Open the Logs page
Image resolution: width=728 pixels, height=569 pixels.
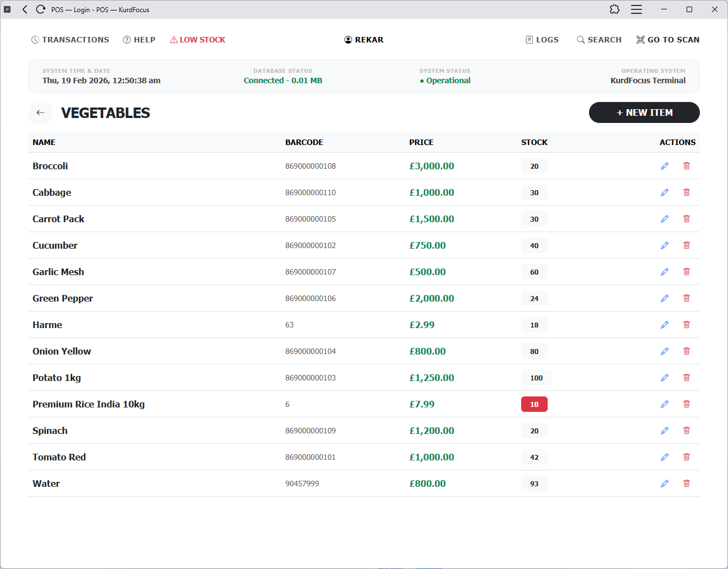click(542, 40)
